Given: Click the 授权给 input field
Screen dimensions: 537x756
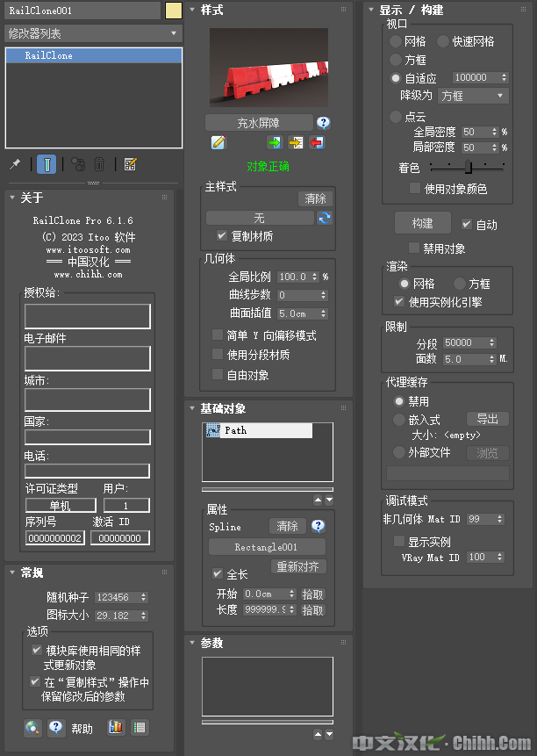Looking at the screenshot, I should (x=88, y=316).
